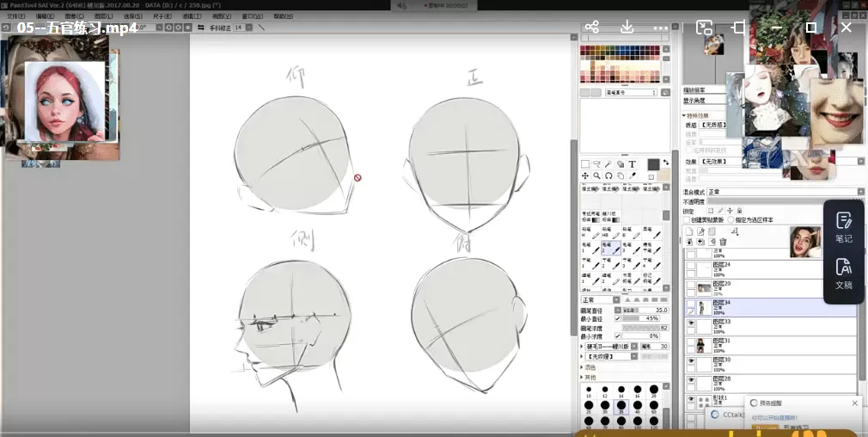
Task: Pick the Move tool
Action: pos(585,176)
